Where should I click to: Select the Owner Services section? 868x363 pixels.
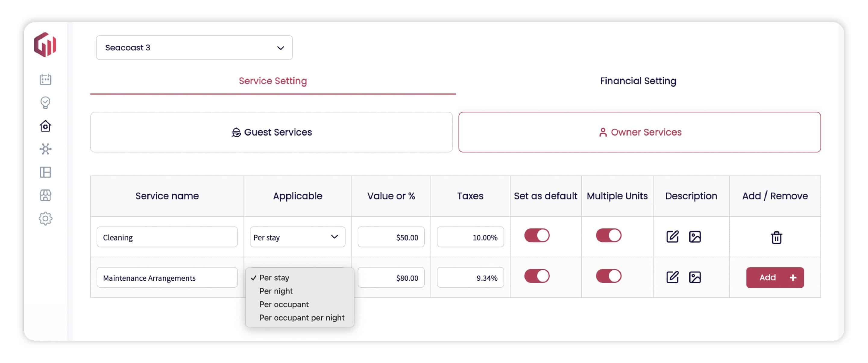pyautogui.click(x=640, y=132)
